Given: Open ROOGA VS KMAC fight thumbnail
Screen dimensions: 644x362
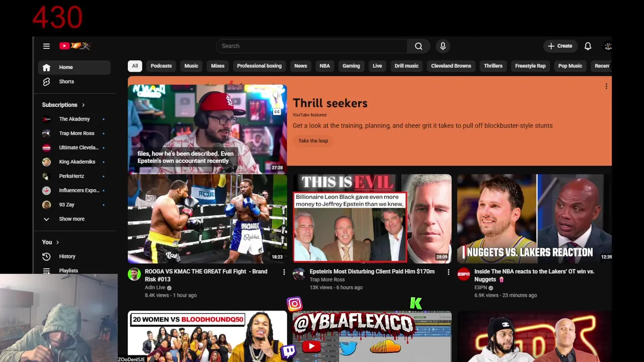Looking at the screenshot, I should click(207, 219).
